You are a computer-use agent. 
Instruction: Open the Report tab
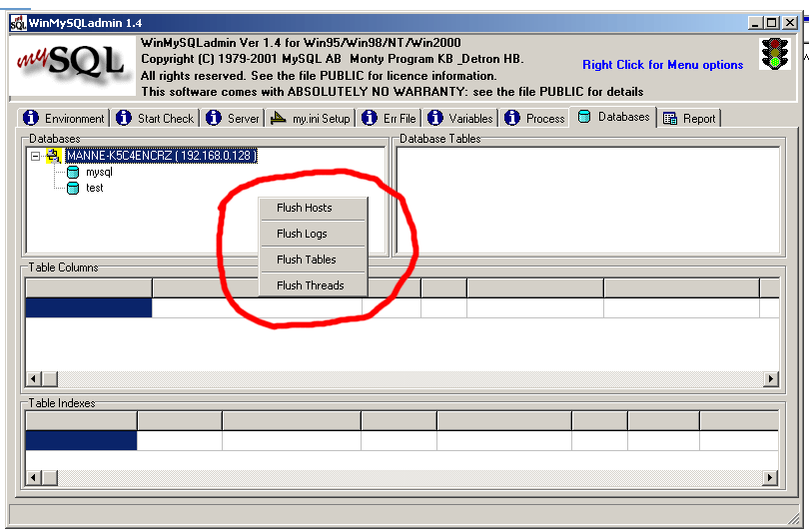pyautogui.click(x=690, y=118)
